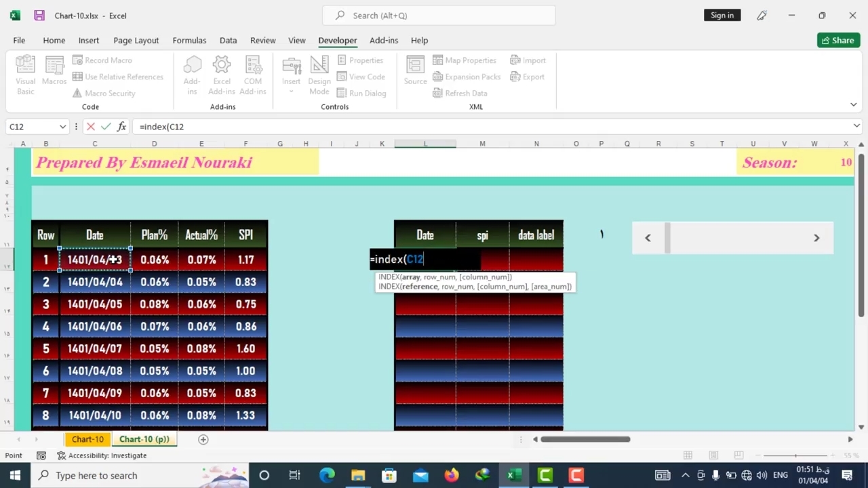Open COM Add-ins icon
Image resolution: width=868 pixels, height=488 pixels.
(x=253, y=75)
